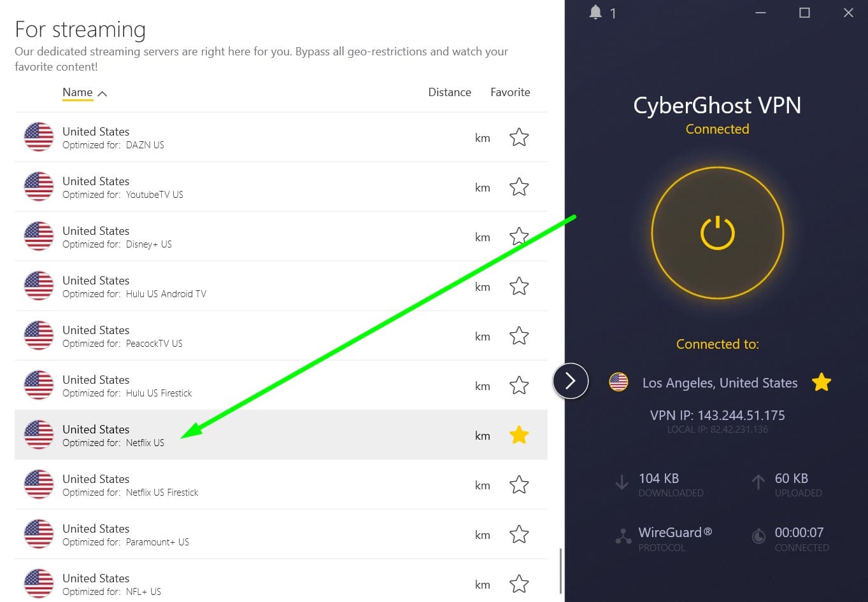Screen dimensions: 868x602
Task: Click the yellow 'Connected' status text
Action: (717, 129)
